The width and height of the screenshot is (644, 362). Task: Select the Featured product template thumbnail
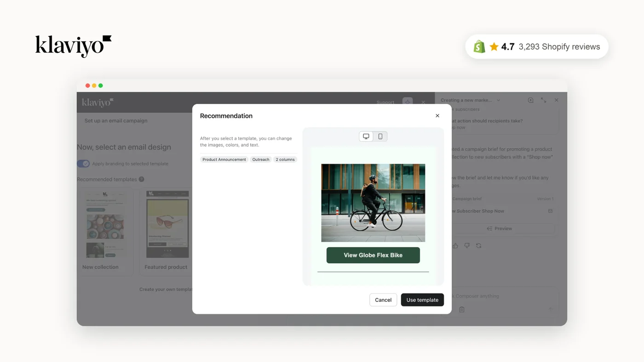[167, 224]
